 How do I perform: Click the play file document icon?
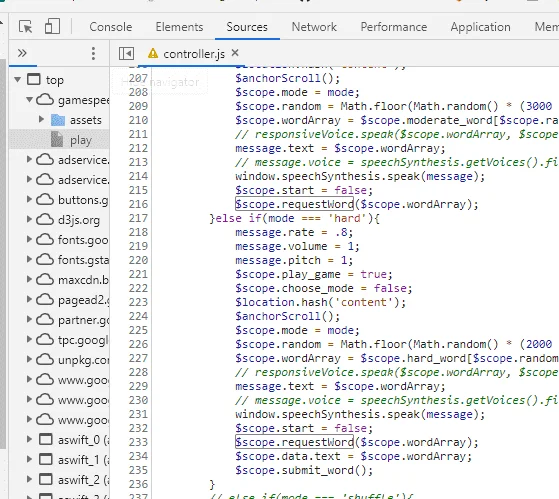(x=57, y=139)
